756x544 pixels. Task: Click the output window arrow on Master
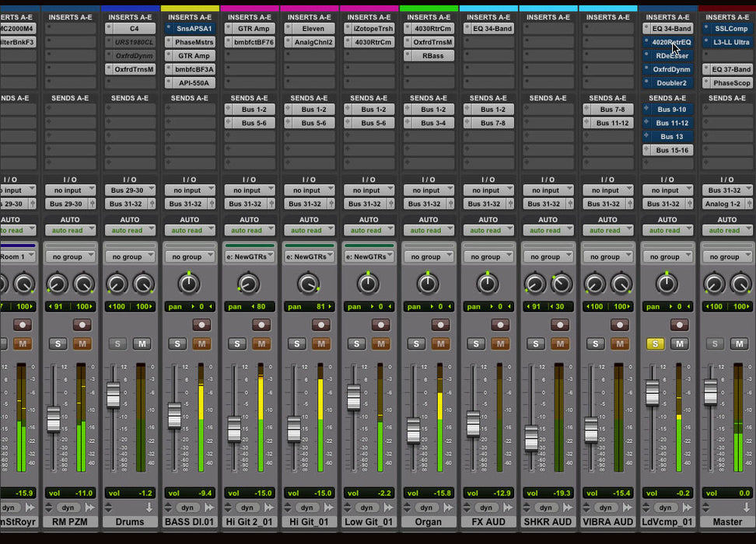[x=747, y=507]
